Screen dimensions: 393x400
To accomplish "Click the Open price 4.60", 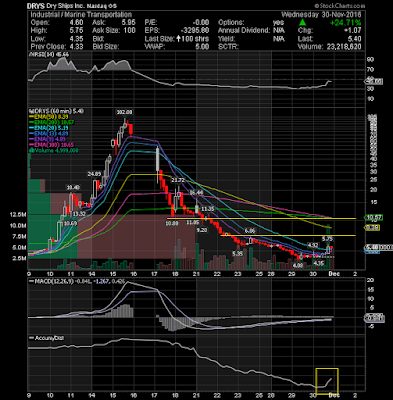I will pos(76,23).
